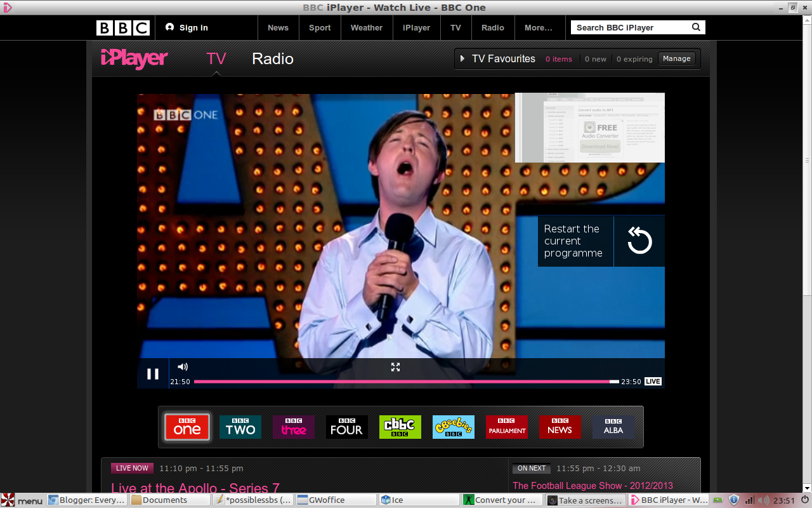The height and width of the screenshot is (508, 812).
Task: Click the Manage favourites button
Action: [676, 58]
